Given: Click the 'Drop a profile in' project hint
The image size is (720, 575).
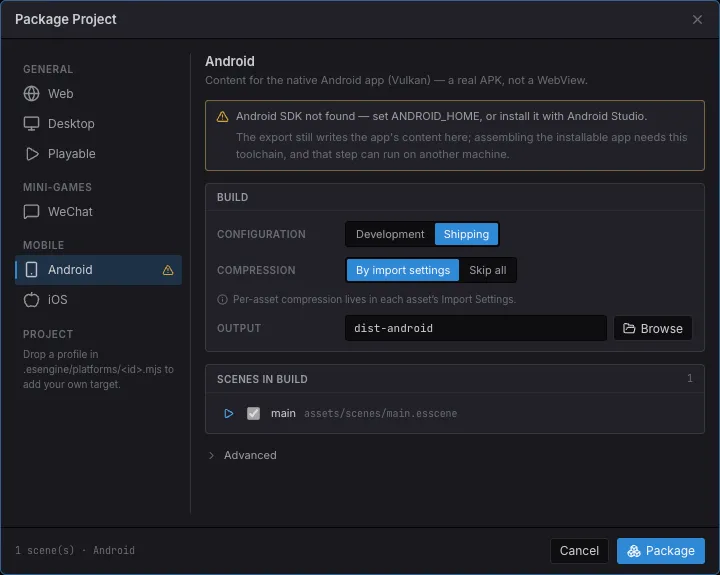Looking at the screenshot, I should coord(98,369).
